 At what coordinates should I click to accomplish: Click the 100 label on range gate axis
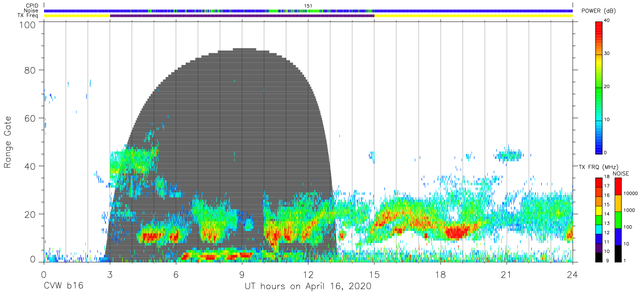[28, 25]
